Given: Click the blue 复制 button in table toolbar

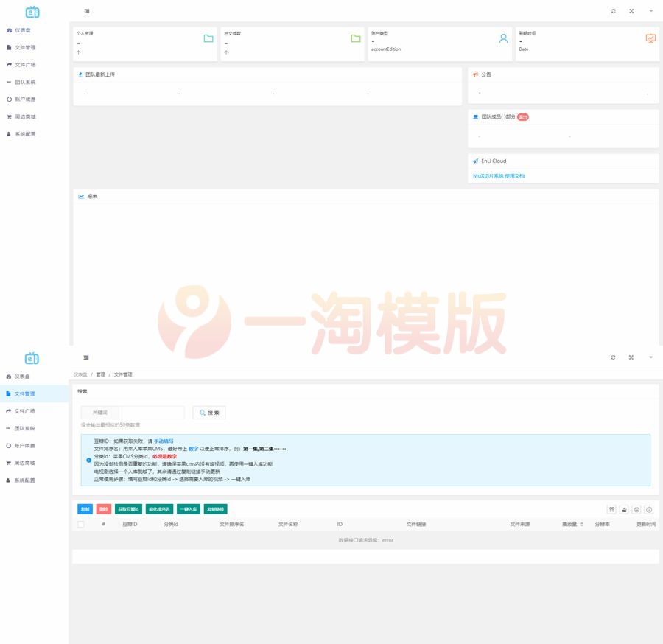Looking at the screenshot, I should tap(85, 510).
